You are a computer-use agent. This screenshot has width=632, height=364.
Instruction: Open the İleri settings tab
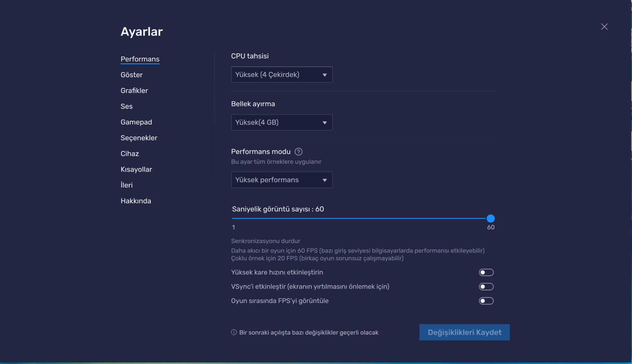pyautogui.click(x=127, y=185)
